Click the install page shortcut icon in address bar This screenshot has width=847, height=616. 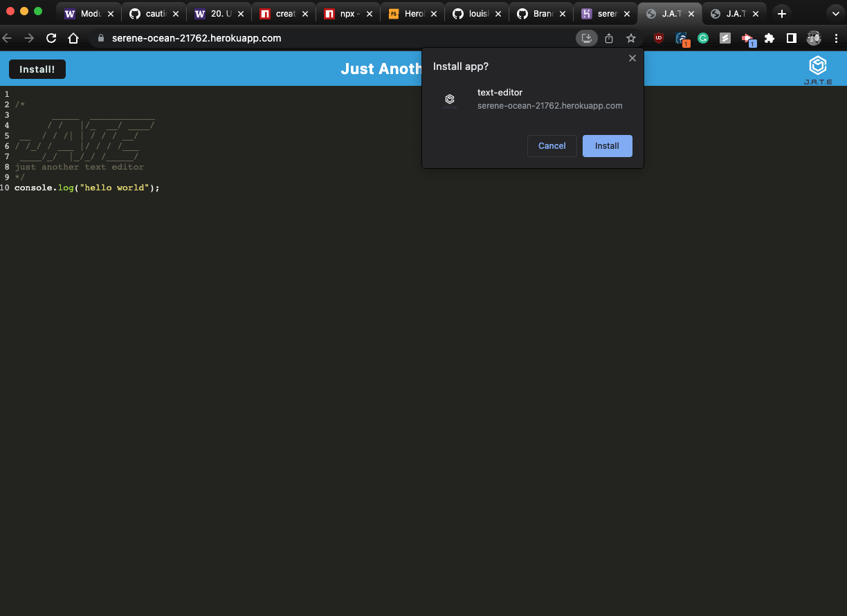pos(586,38)
